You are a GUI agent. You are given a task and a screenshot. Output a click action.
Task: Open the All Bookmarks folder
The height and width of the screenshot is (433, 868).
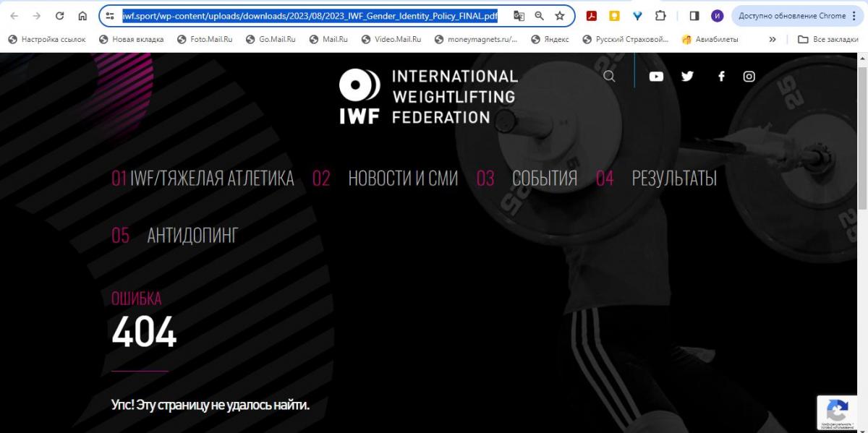tap(827, 39)
